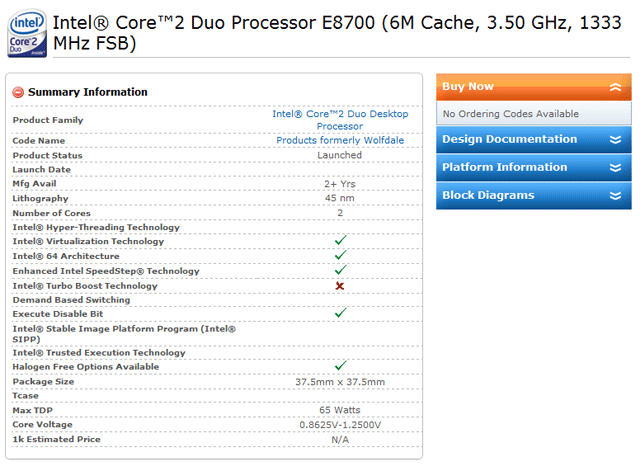Click the Buy Now header
640x471 pixels.
click(533, 87)
